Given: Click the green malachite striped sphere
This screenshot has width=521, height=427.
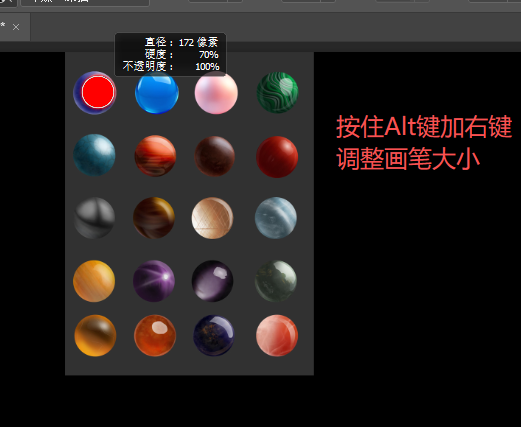Looking at the screenshot, I should point(277,92).
